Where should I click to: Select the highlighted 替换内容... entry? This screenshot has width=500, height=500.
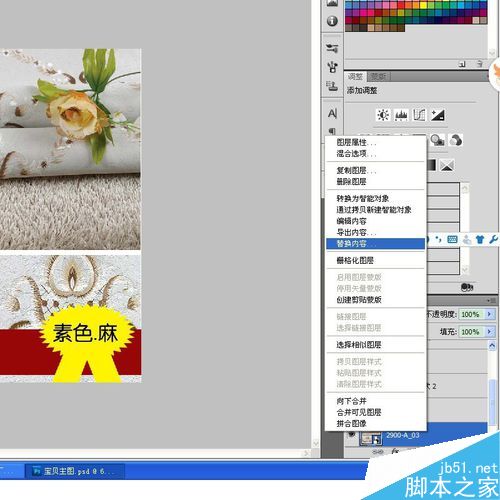click(x=376, y=244)
